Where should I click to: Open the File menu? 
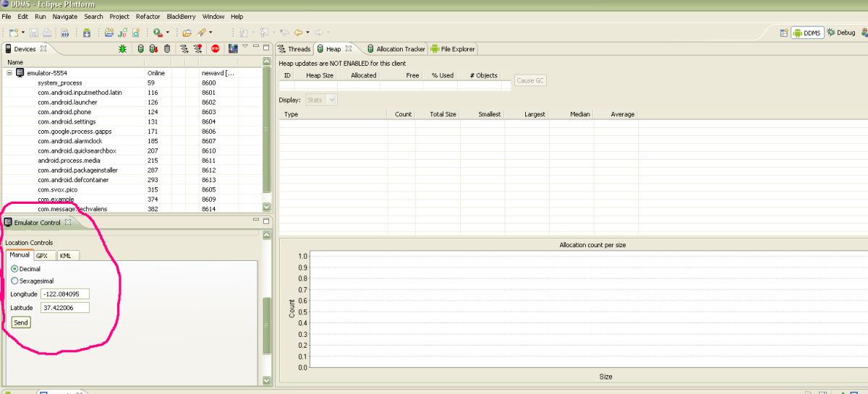(x=7, y=17)
